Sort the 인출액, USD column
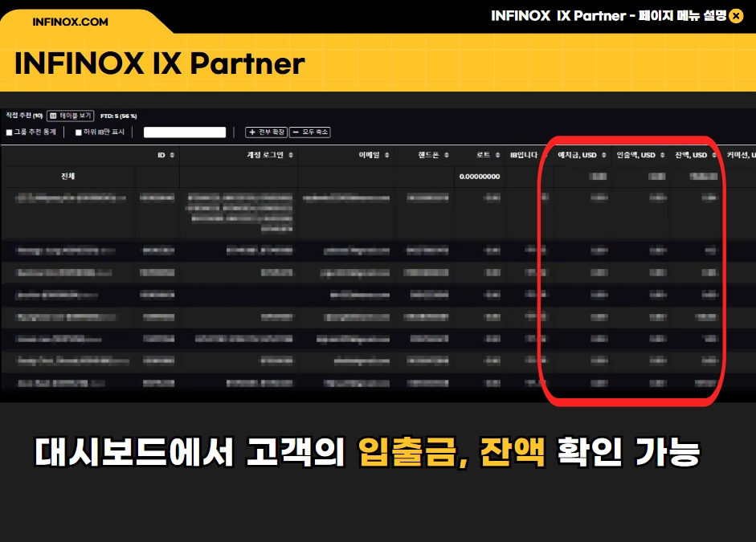Viewport: 756px width, 542px height. tap(663, 155)
